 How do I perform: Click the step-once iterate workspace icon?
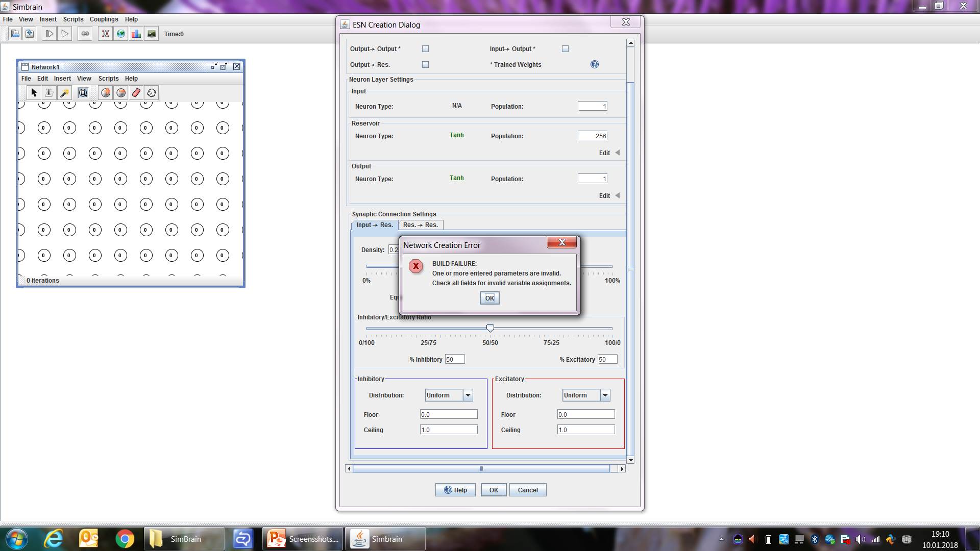50,34
